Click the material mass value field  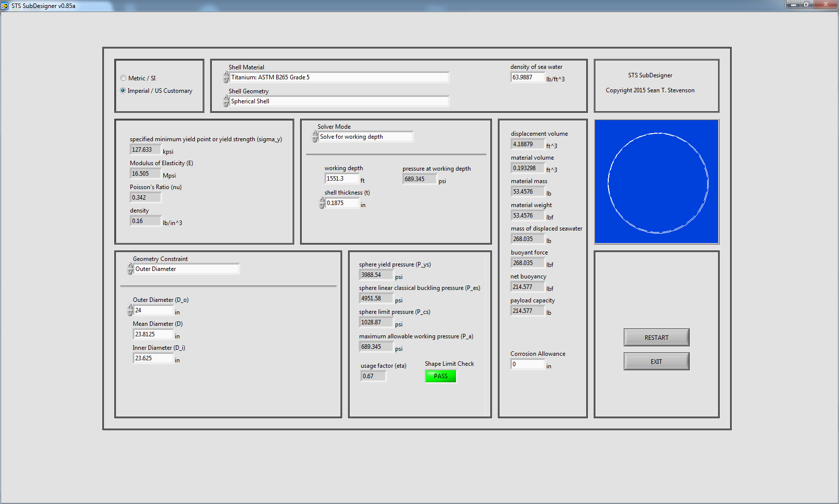click(527, 192)
